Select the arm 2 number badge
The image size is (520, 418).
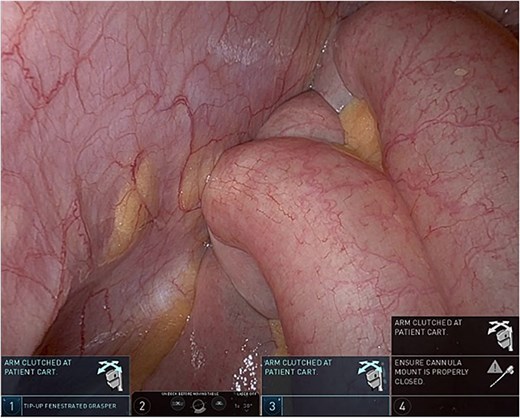tap(142, 406)
